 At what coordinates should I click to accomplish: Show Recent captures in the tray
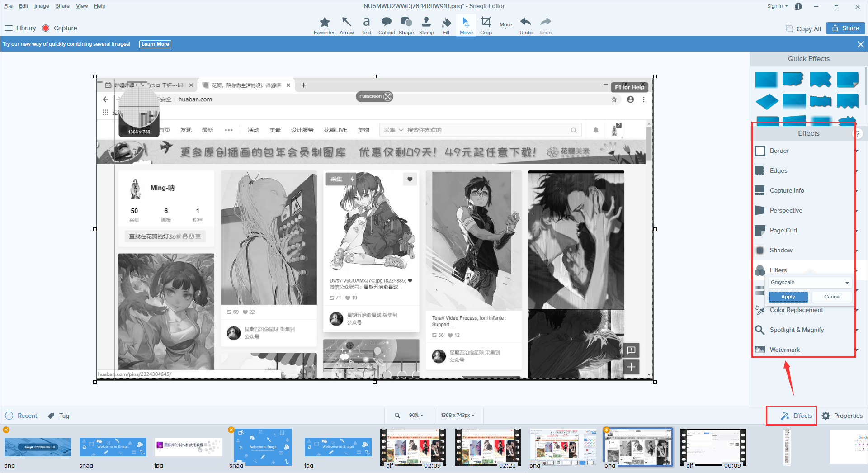(x=21, y=416)
